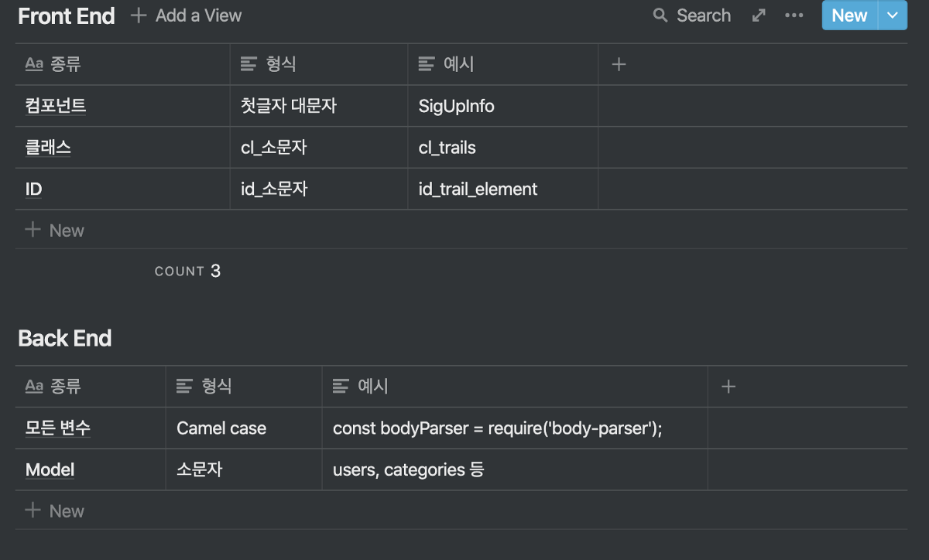Open the 모든 변수 entry

point(57,428)
